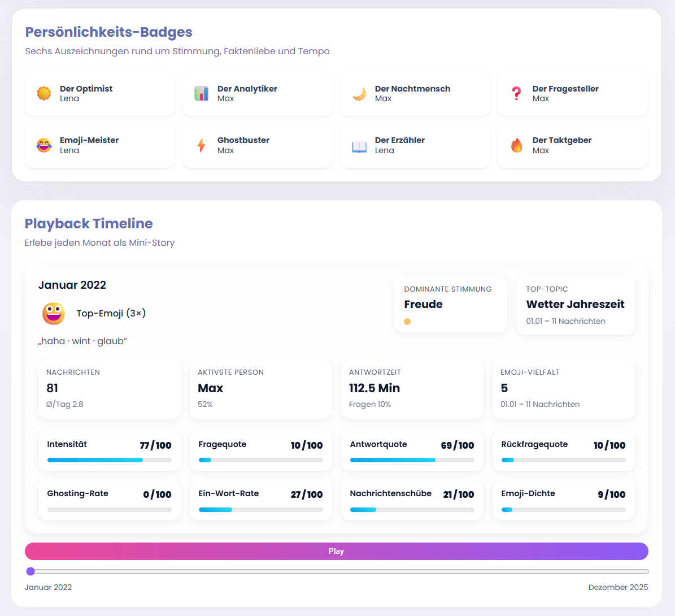This screenshot has width=675, height=616.
Task: Click the Dezember 2025 end label
Action: tap(618, 587)
